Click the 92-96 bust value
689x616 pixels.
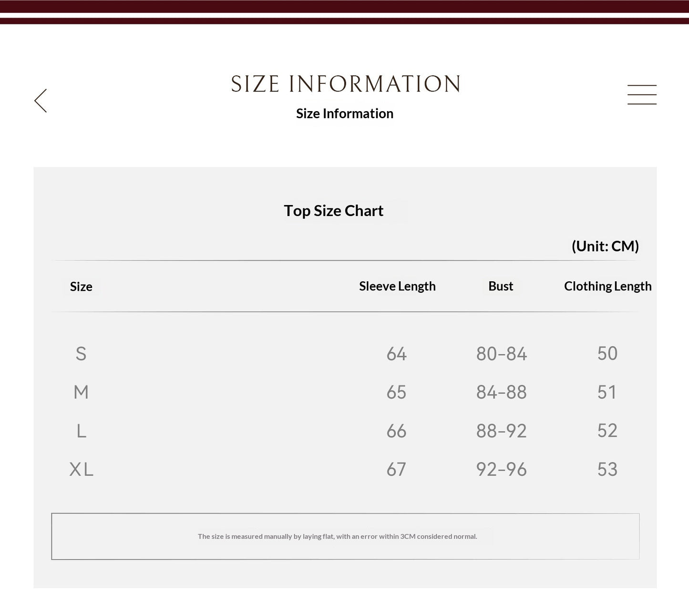pos(501,470)
